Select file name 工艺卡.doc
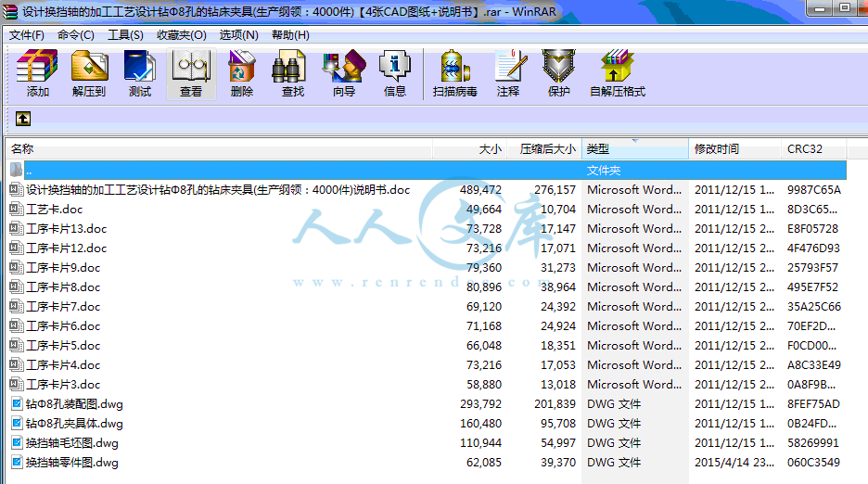Viewport: 868px width, 484px height. tap(54, 210)
